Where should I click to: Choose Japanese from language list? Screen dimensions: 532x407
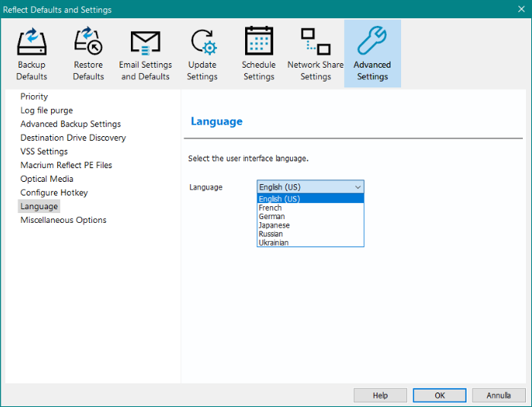click(311, 225)
